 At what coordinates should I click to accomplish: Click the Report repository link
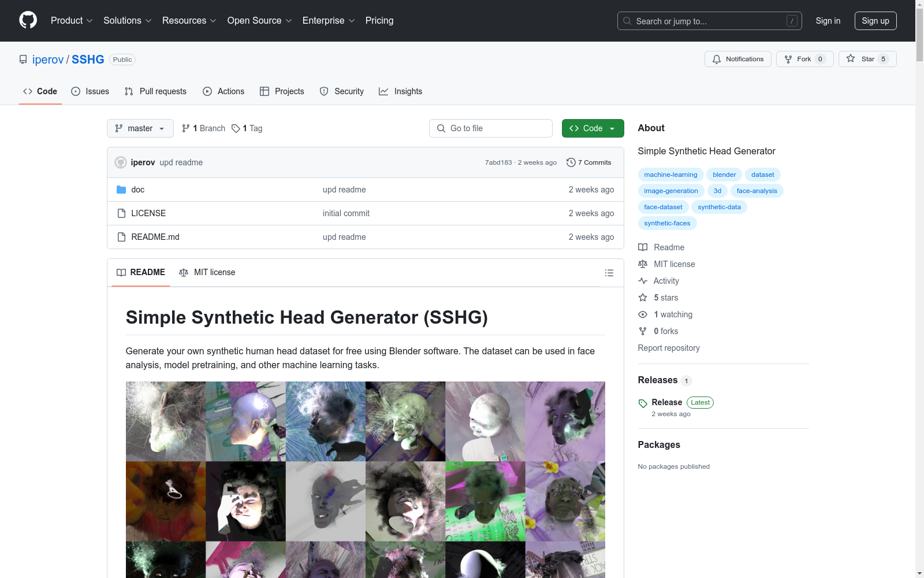(x=669, y=348)
